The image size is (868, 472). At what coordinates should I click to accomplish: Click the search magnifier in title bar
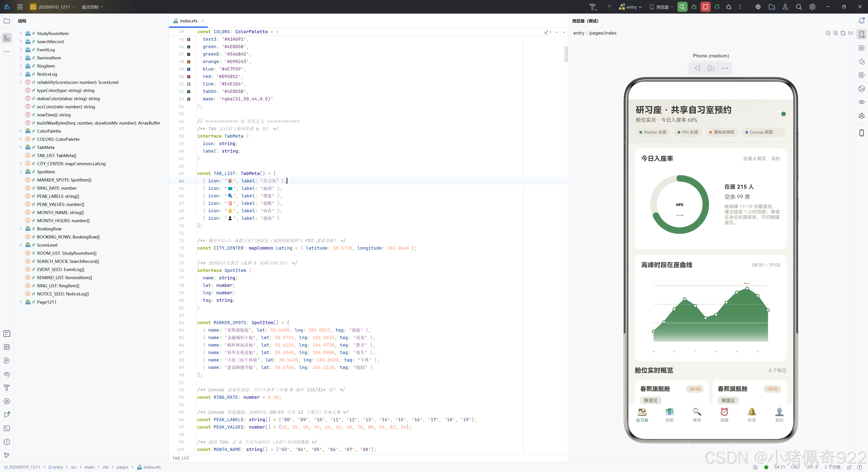(x=799, y=7)
